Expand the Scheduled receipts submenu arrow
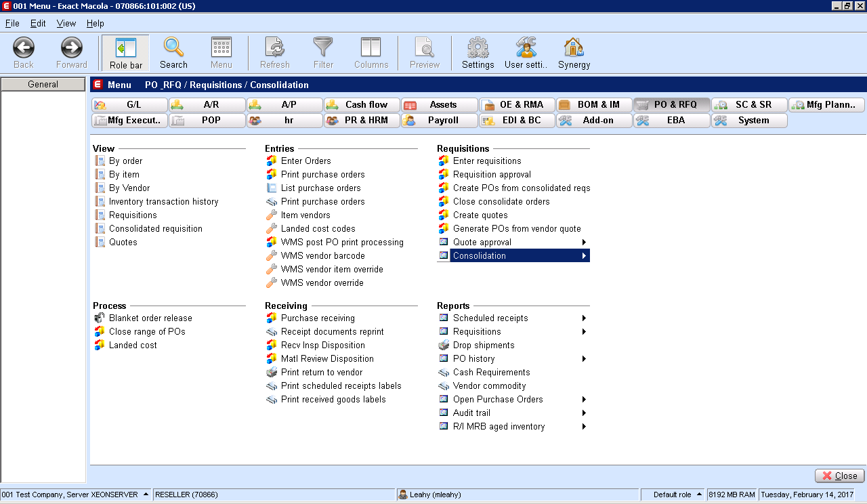 pos(584,318)
